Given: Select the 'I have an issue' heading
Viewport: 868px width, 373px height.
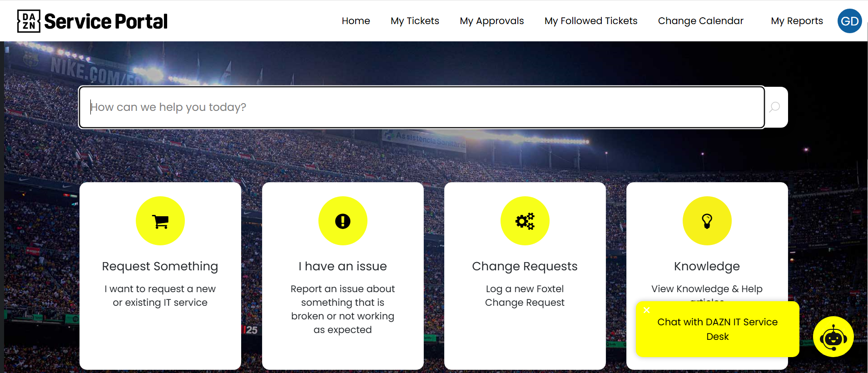Looking at the screenshot, I should point(343,266).
